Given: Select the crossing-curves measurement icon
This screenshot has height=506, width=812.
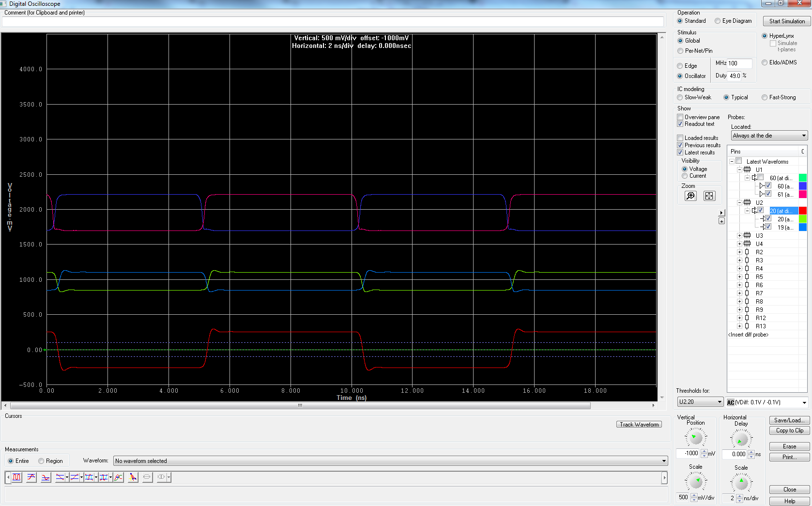Looking at the screenshot, I should point(118,477).
